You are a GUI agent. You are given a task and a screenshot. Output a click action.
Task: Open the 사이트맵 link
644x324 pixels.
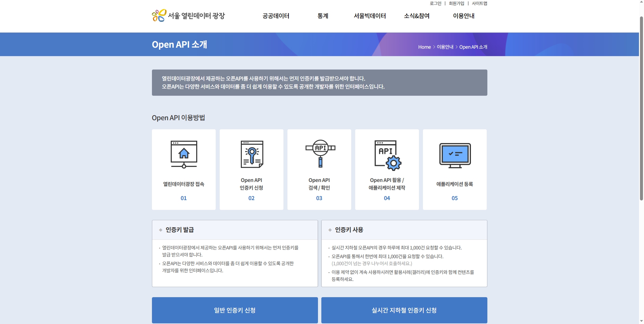[479, 3]
